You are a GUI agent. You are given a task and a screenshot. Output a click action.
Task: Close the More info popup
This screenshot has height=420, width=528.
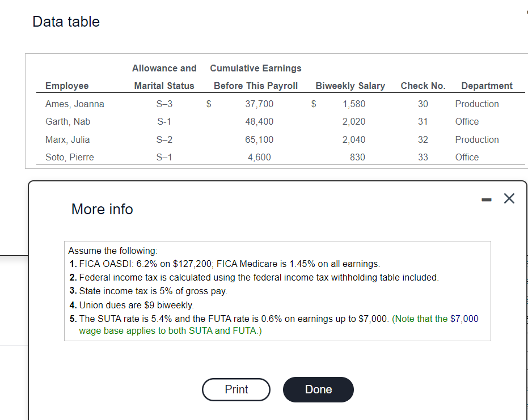509,198
